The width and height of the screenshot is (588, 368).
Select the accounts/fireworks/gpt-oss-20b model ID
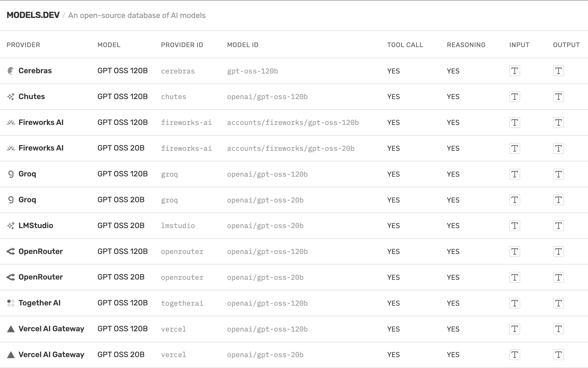pyautogui.click(x=291, y=148)
